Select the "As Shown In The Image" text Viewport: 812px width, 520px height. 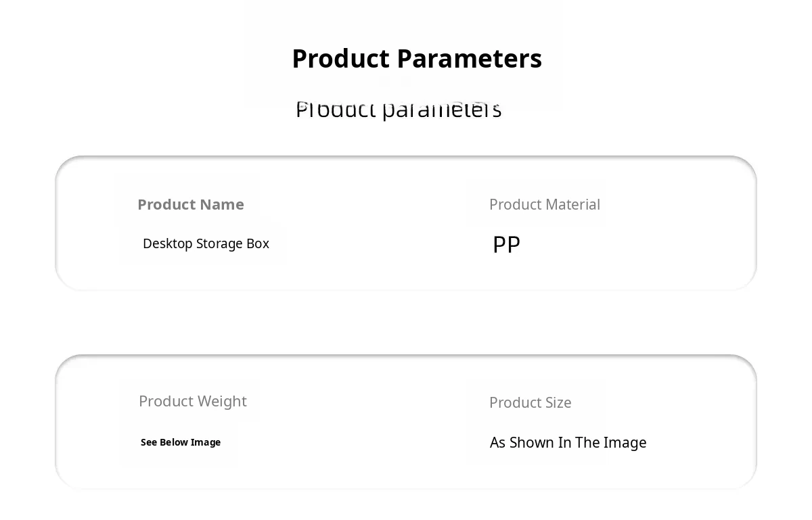568,442
